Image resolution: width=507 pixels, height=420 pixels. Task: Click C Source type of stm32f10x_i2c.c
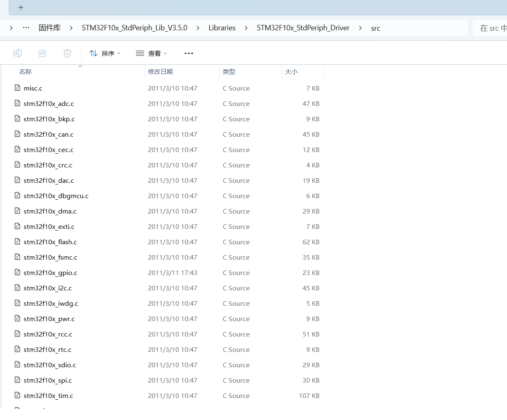coord(236,288)
